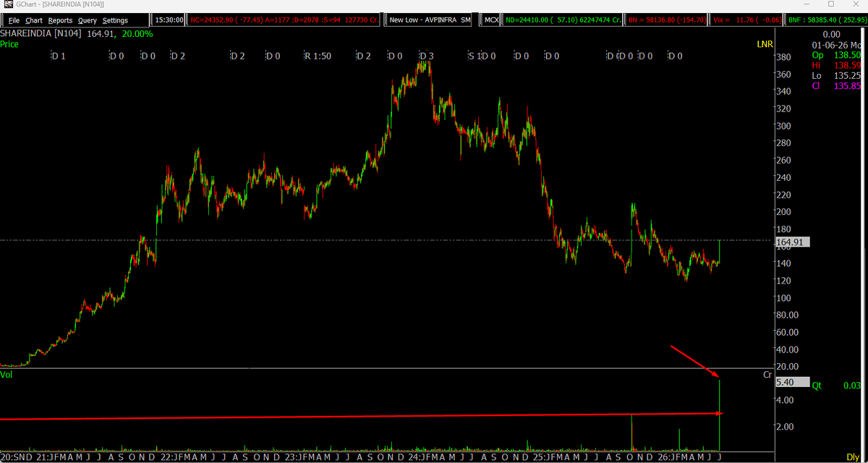This screenshot has height=463, width=868.
Task: Click the 380 price axis label
Action: (x=783, y=57)
